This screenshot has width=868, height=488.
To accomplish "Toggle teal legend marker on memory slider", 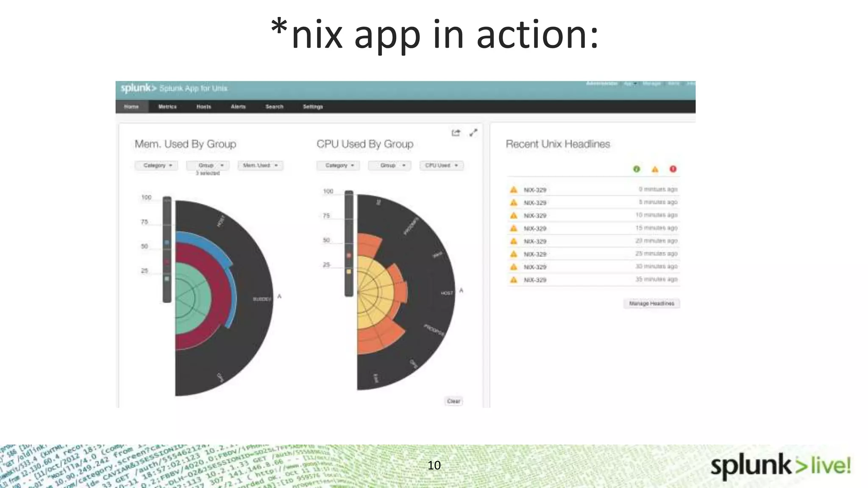I will pyautogui.click(x=167, y=279).
